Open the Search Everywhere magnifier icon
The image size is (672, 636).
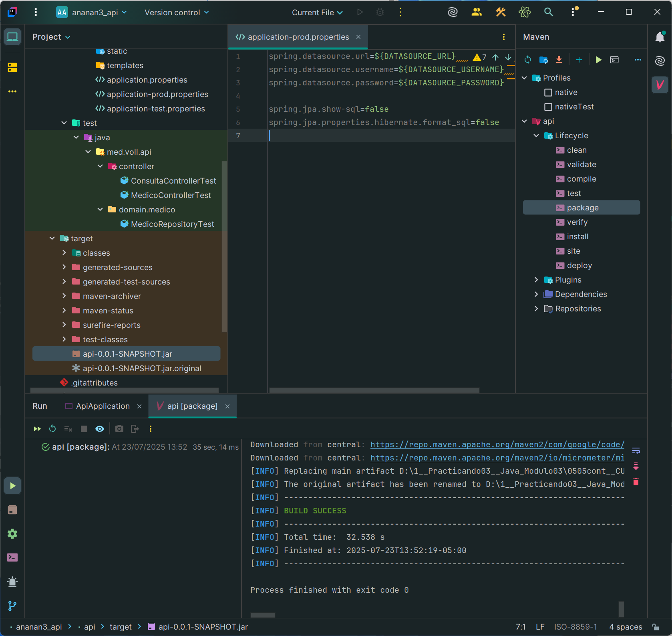coord(549,12)
